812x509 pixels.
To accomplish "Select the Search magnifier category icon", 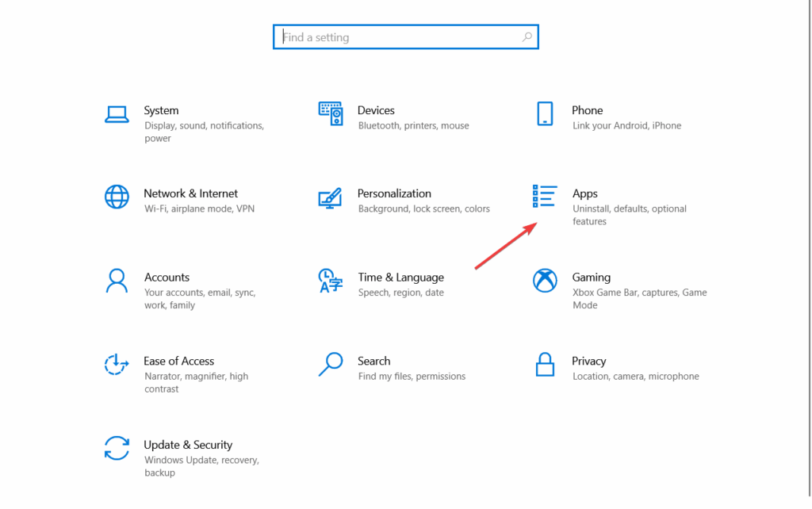I will [x=331, y=364].
